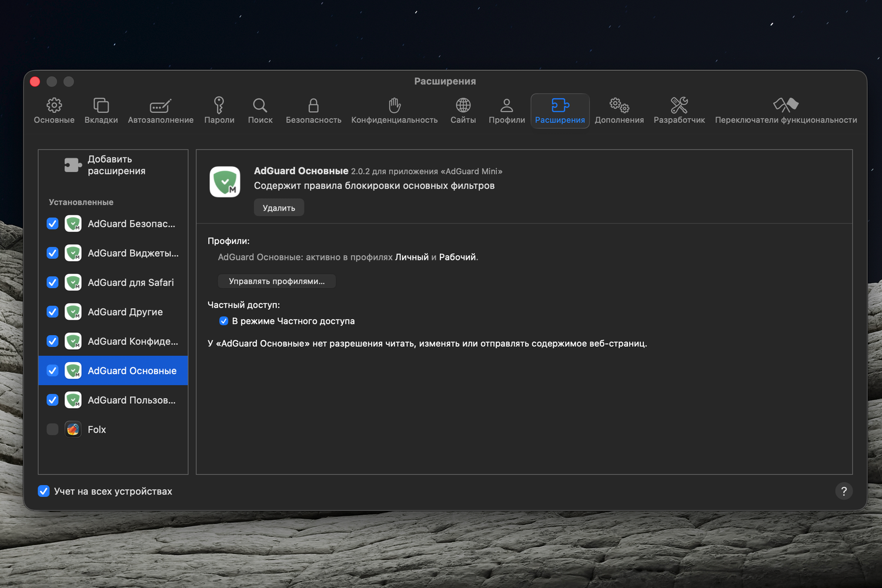Click the highlighted AdGuard Основные list row
Screen dimensions: 882x588
coord(113,370)
